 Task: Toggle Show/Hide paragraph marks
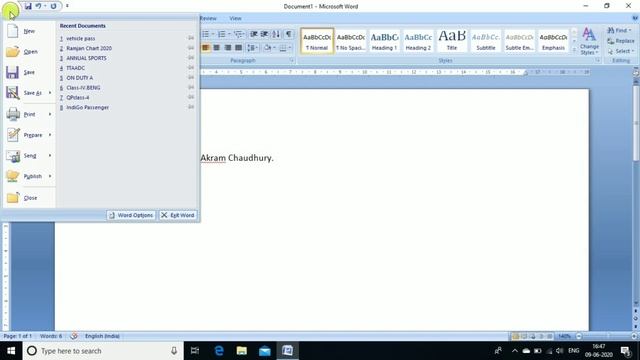[x=289, y=34]
